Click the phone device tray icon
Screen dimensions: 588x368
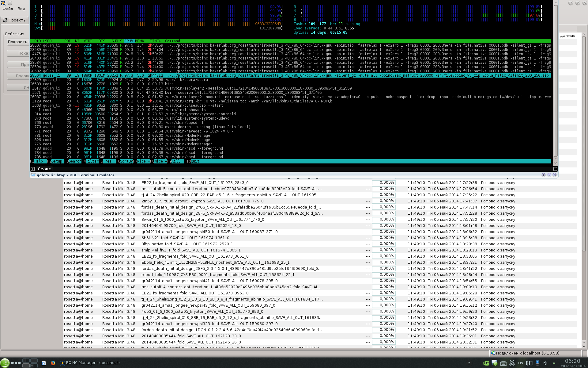coord(537,363)
